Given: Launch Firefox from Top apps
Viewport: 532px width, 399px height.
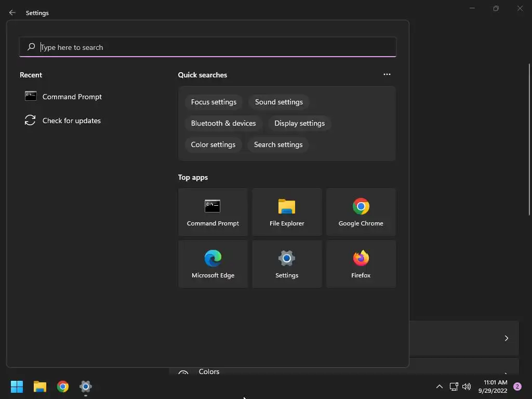Looking at the screenshot, I should (x=361, y=264).
